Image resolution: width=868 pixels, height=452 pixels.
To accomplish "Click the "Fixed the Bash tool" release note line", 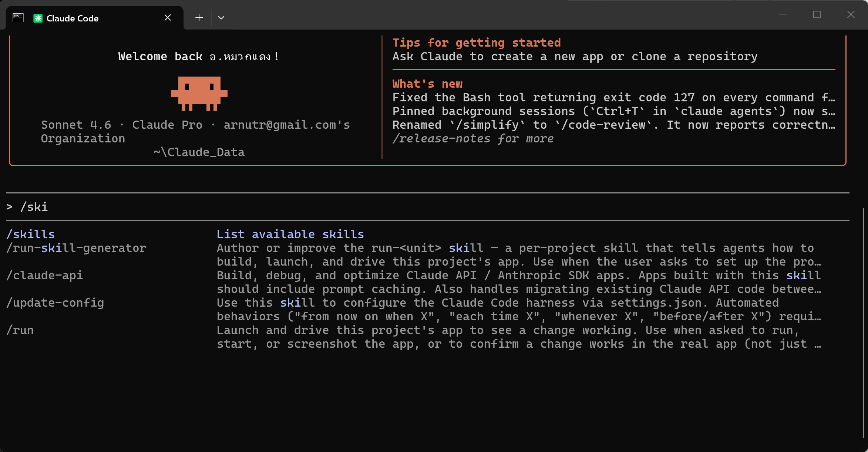I will [614, 97].
